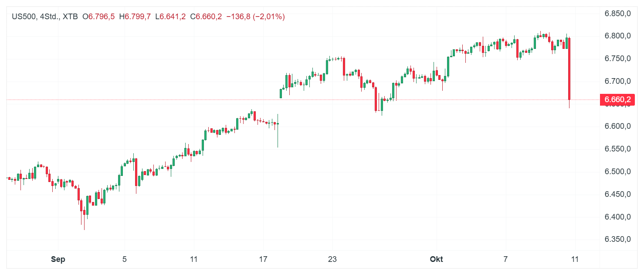Click the 23 date label on time axis

click(x=332, y=259)
